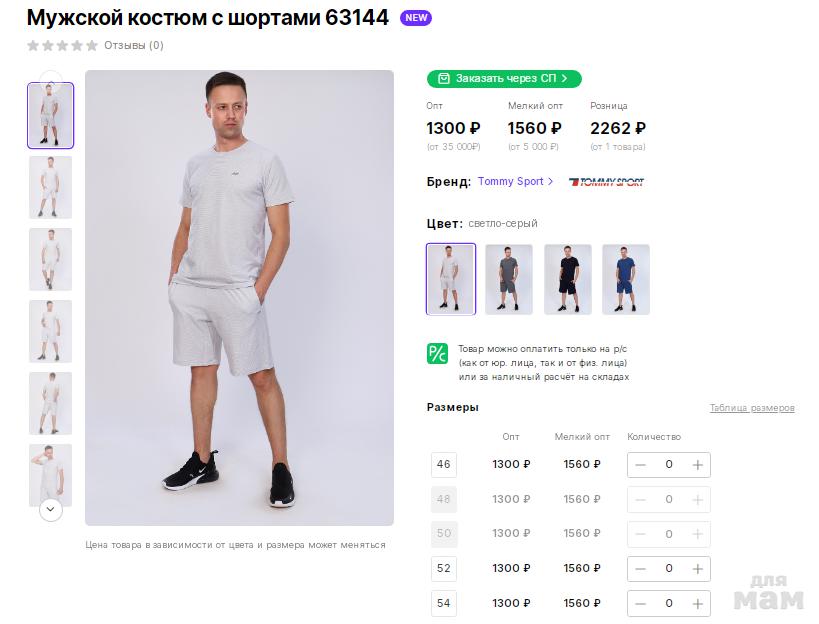
Task: Click the "Заказать через СП" button
Action: 504,78
